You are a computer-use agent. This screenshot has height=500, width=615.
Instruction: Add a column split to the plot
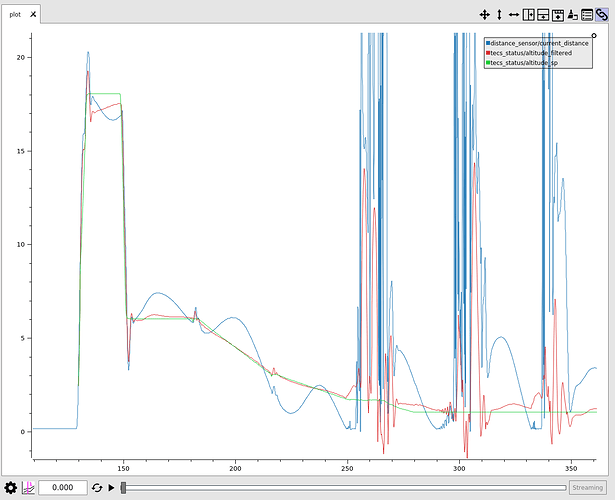pos(529,15)
